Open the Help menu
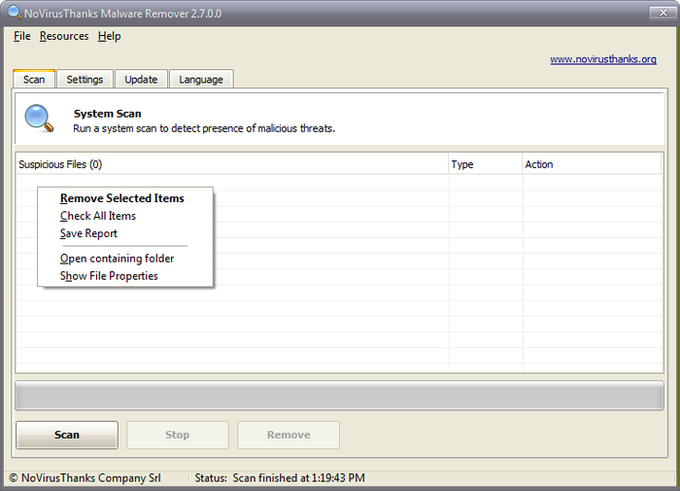The image size is (680, 491). [x=109, y=36]
